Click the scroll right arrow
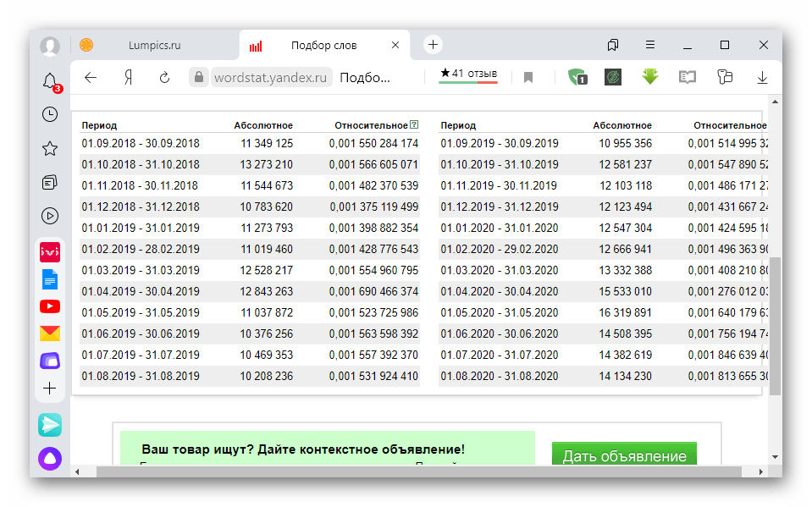 point(760,471)
